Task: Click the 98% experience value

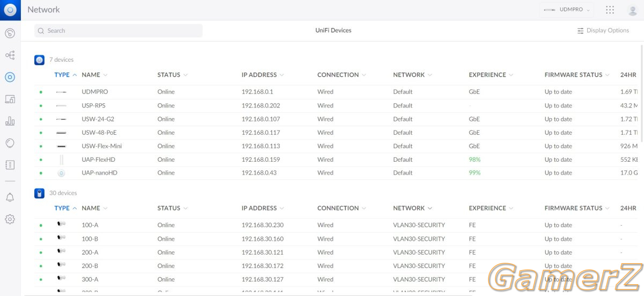Action: tap(474, 160)
